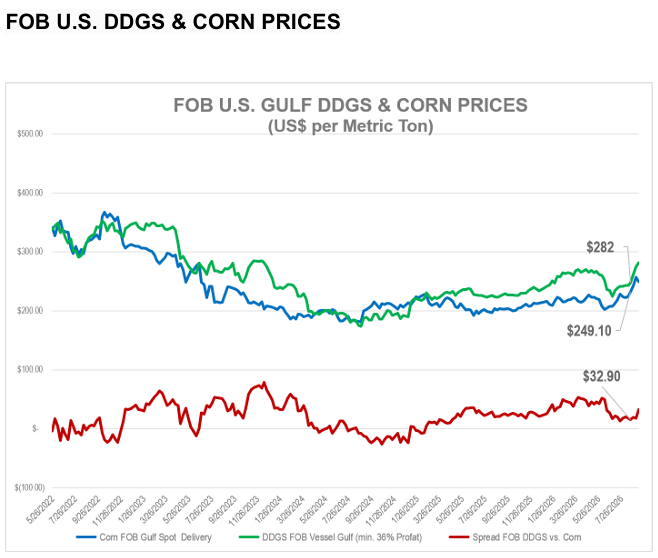This screenshot has height=558, width=658.
Task: Click the 7/26/2026 x-axis date label
Action: coord(610,508)
